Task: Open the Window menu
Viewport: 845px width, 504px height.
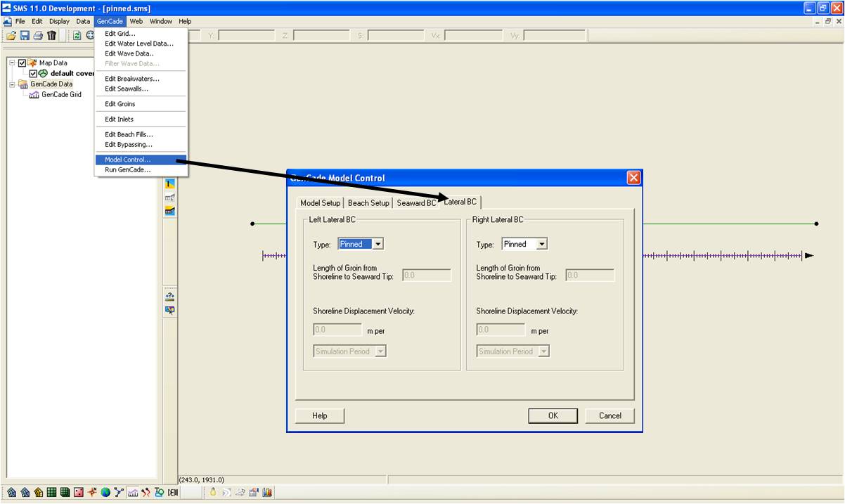Action: pyautogui.click(x=160, y=21)
